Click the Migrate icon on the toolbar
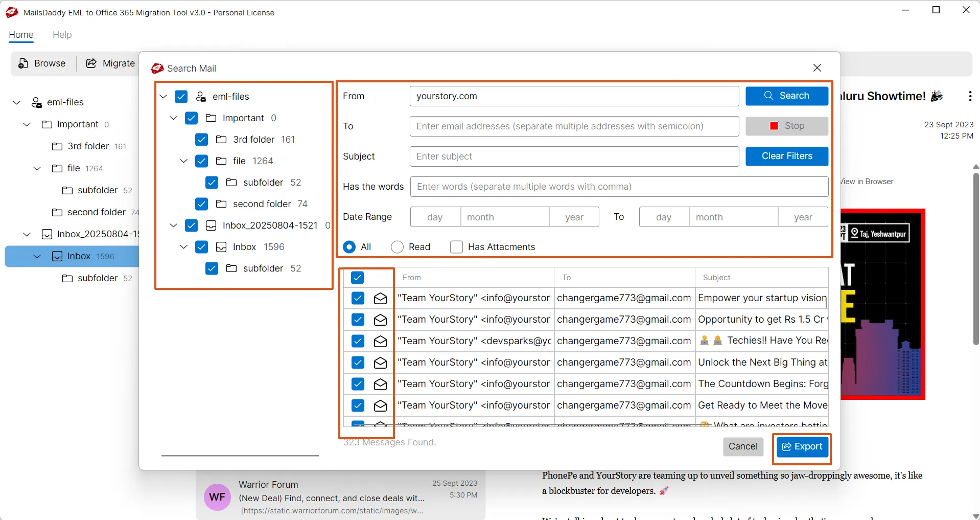 pyautogui.click(x=91, y=63)
